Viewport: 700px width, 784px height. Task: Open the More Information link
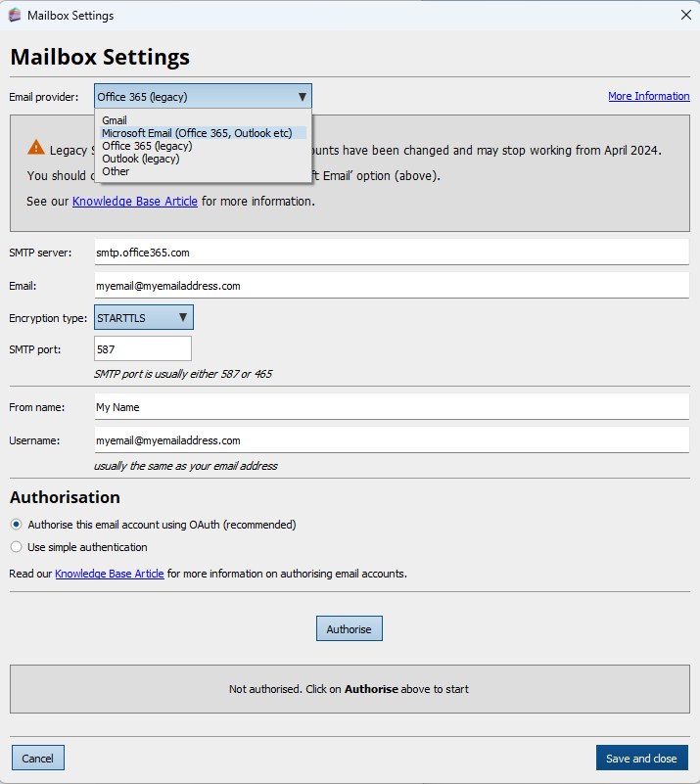coord(648,96)
